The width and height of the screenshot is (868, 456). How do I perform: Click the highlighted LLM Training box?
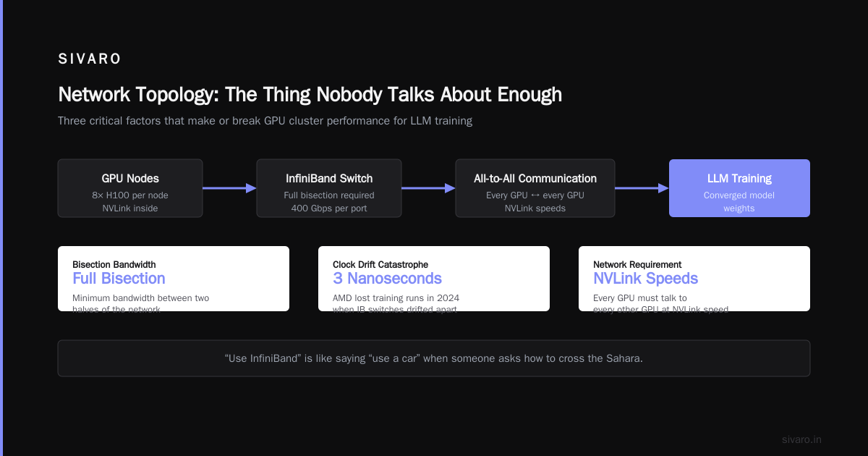click(739, 188)
